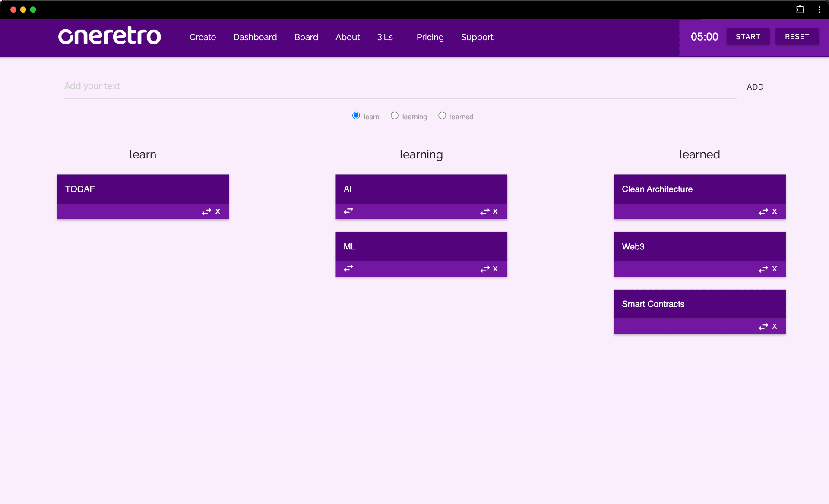
Task: Open the 3 Ls menu item
Action: (385, 37)
